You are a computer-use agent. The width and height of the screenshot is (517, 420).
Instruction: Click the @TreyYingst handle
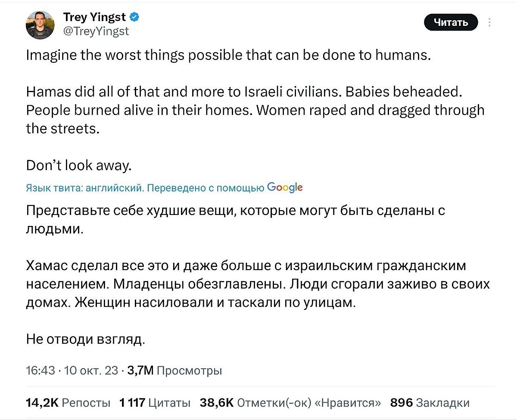click(x=96, y=31)
